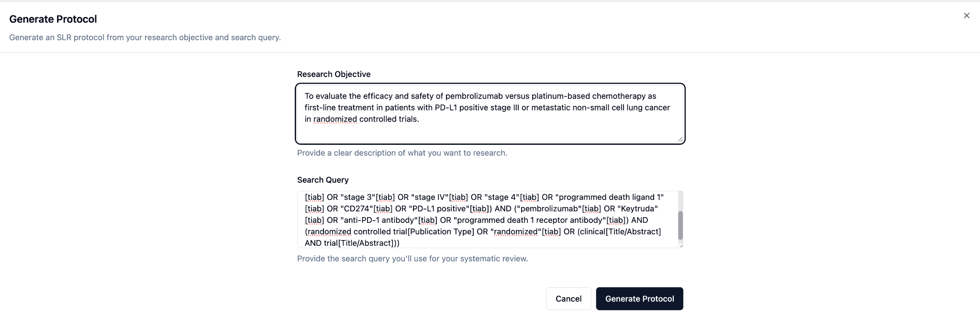Click the Cancel button
The width and height of the screenshot is (980, 329).
[568, 299]
